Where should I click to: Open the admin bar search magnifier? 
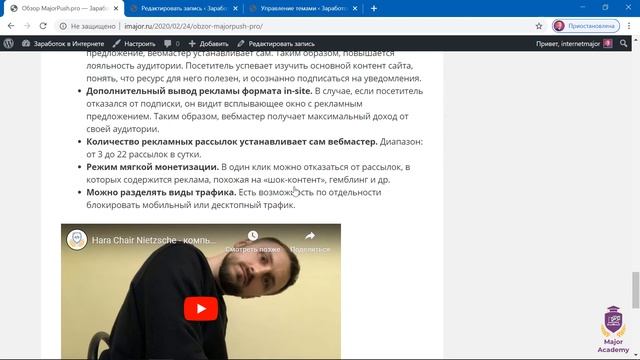point(623,43)
